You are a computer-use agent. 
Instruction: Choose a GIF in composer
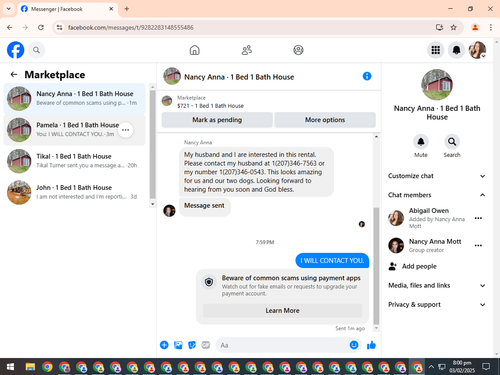tap(206, 345)
